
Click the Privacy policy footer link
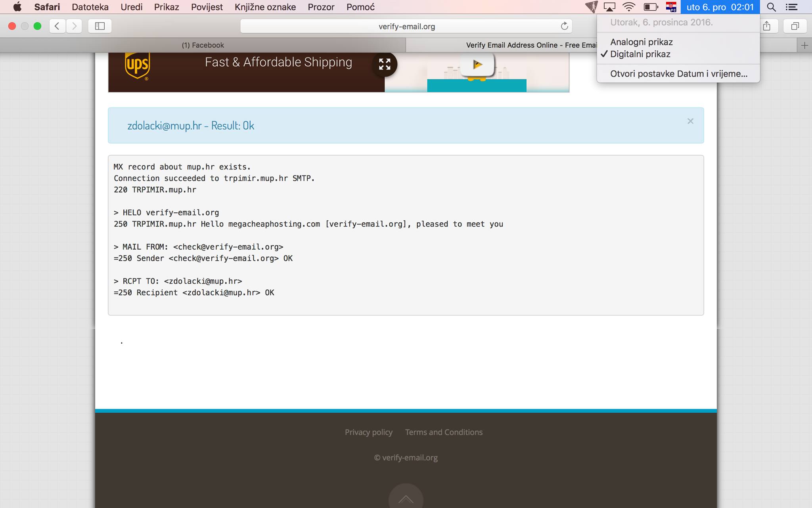[368, 432]
